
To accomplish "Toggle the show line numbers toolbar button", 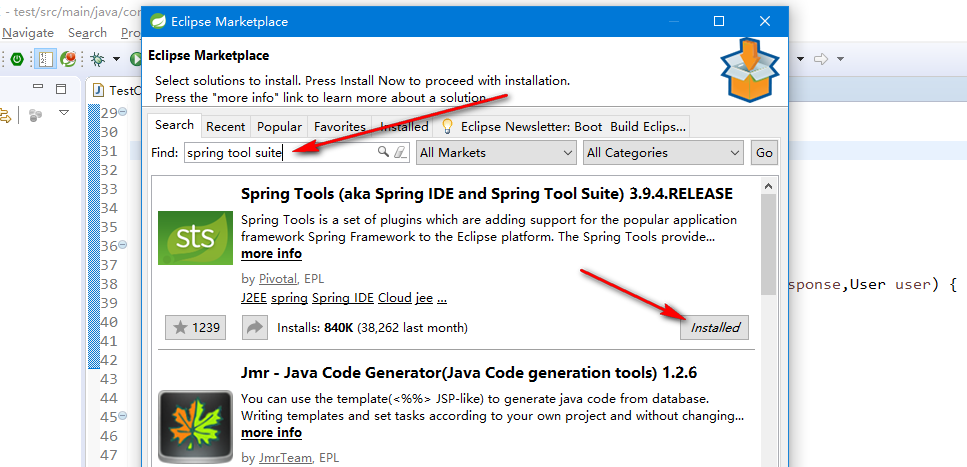I will point(46,59).
